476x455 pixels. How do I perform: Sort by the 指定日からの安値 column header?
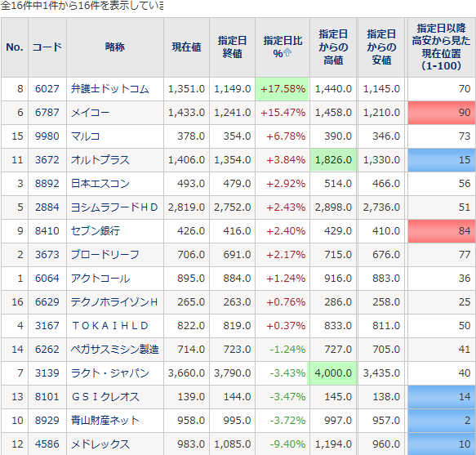381,47
